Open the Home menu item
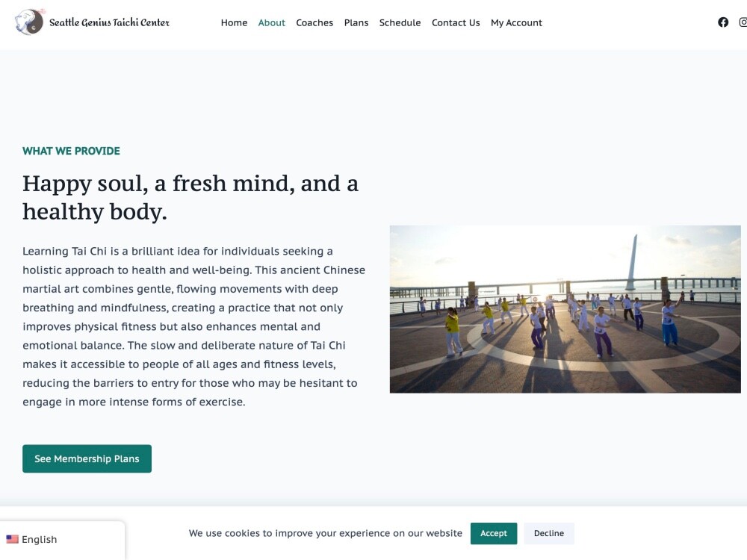Viewport: 747px width, 560px height. (x=234, y=23)
